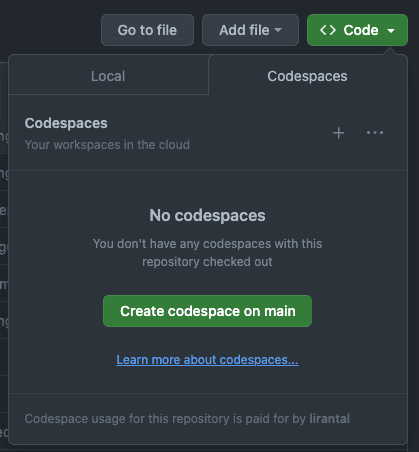
Task: Expand the Add file dropdown arrow
Action: point(278,30)
